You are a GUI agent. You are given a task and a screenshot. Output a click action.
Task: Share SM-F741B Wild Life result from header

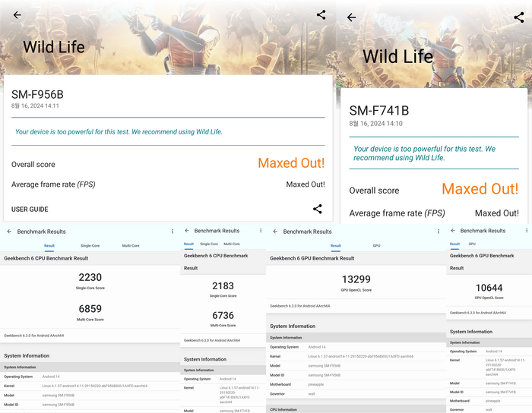[519, 17]
